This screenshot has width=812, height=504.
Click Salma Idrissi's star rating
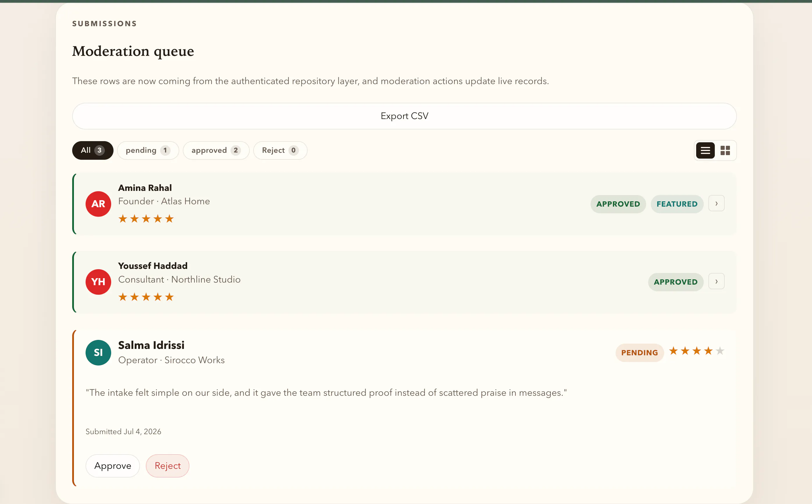(696, 351)
